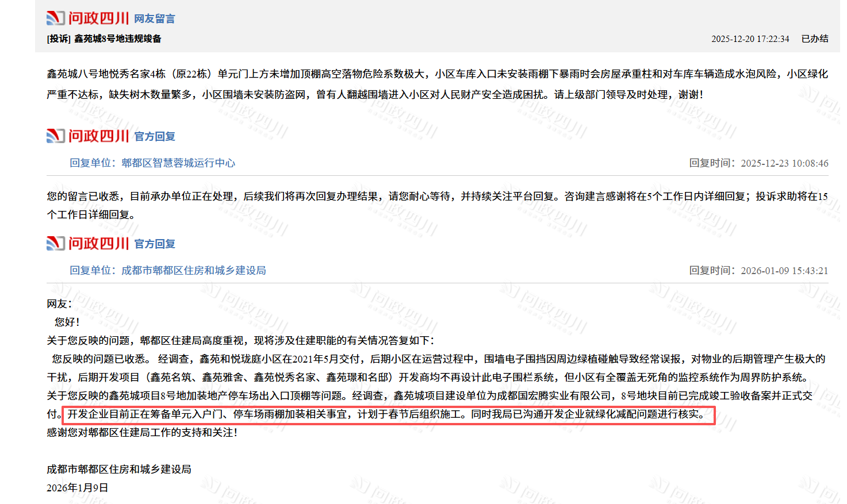This screenshot has height=504, width=847.
Task: Click reply time 2026-01-09 15:43:21
Action: 784,271
